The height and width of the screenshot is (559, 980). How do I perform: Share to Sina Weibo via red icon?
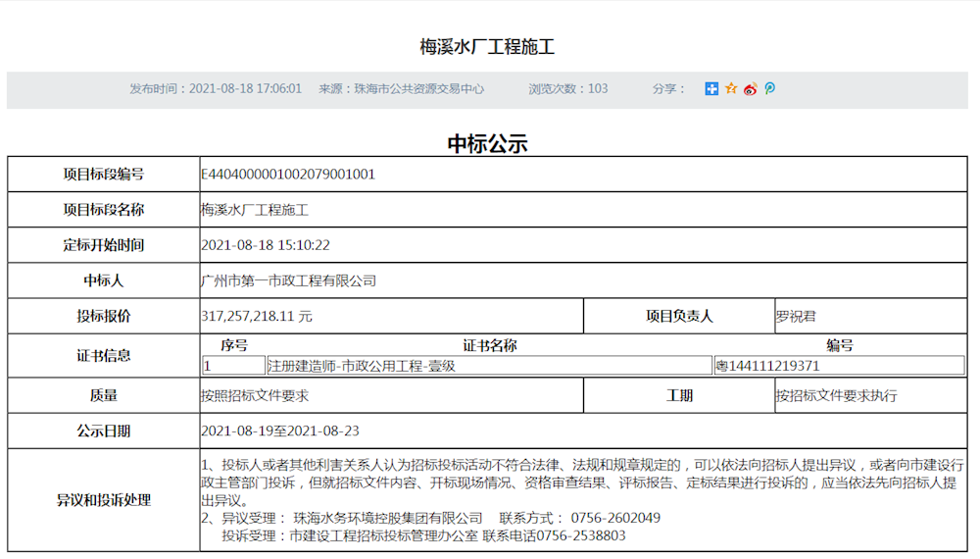tap(751, 89)
